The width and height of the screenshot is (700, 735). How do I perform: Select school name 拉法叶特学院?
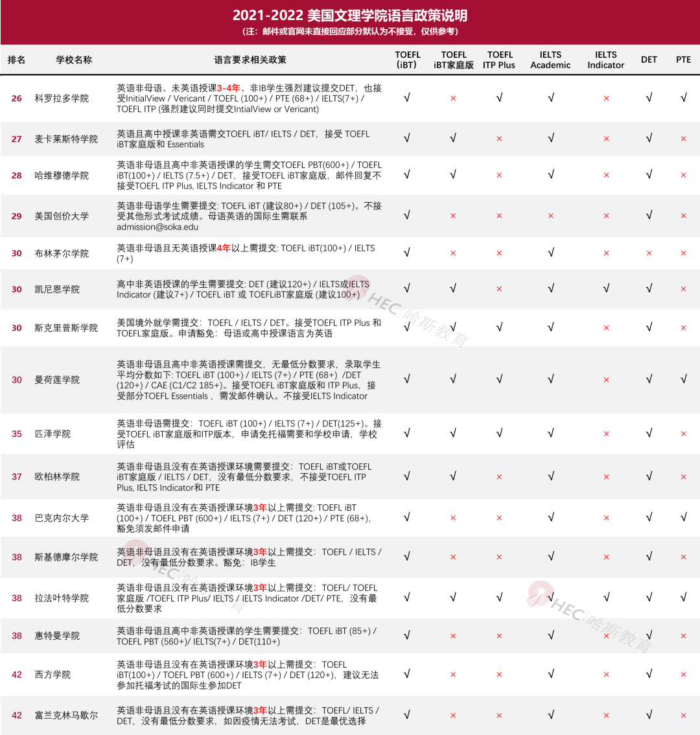(62, 598)
